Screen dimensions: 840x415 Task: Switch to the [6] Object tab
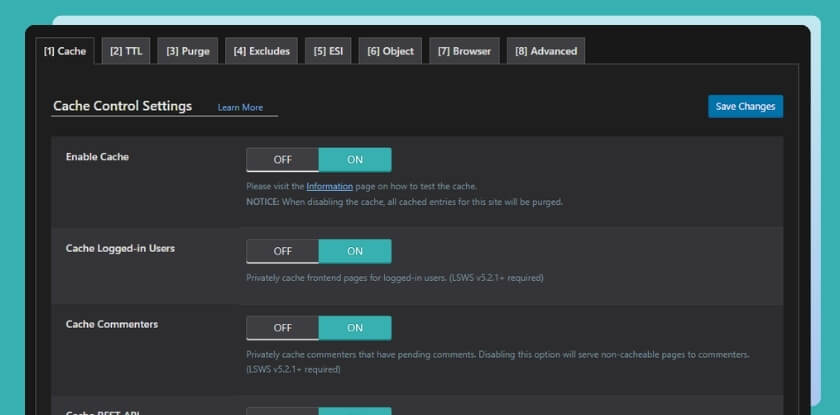coord(390,51)
